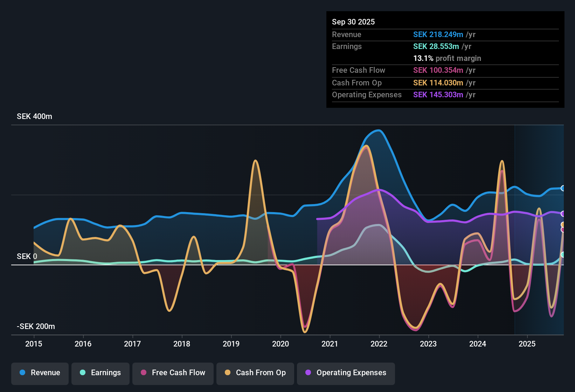Click the Free Cash Flow value SEK 100.354m
Screen dimensions: 575x392
[x=438, y=70]
